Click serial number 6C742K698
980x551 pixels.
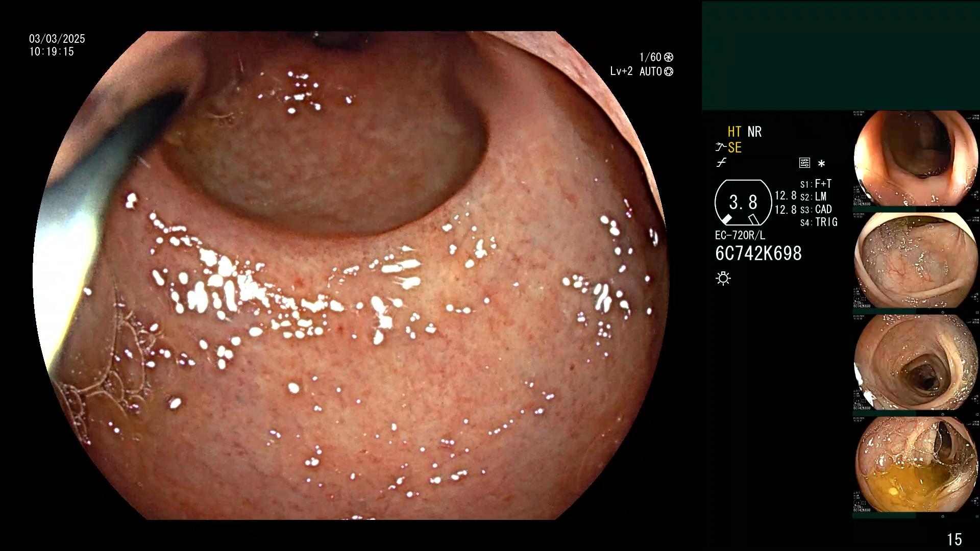click(x=758, y=254)
